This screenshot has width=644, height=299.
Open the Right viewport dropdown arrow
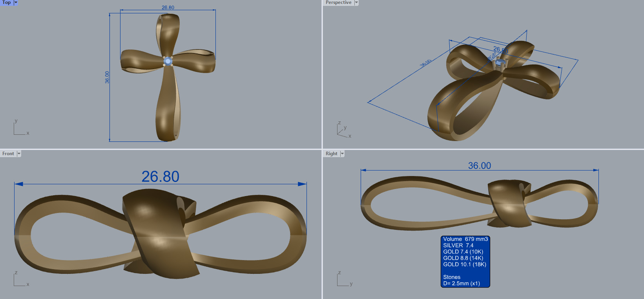342,154
